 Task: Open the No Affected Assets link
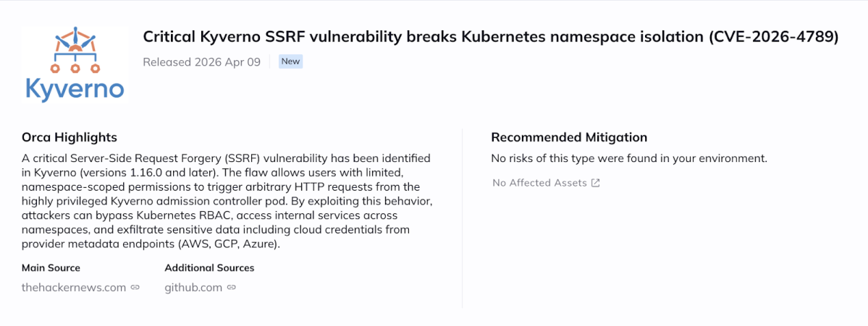click(x=539, y=183)
